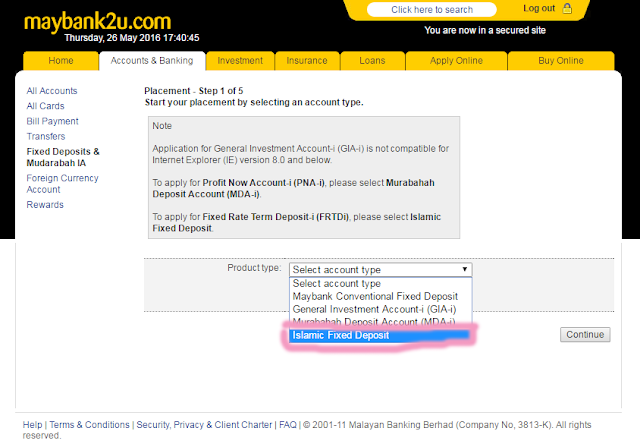Select Islamic Fixed Deposit option
Screen dimensions: 640x447
click(x=380, y=335)
